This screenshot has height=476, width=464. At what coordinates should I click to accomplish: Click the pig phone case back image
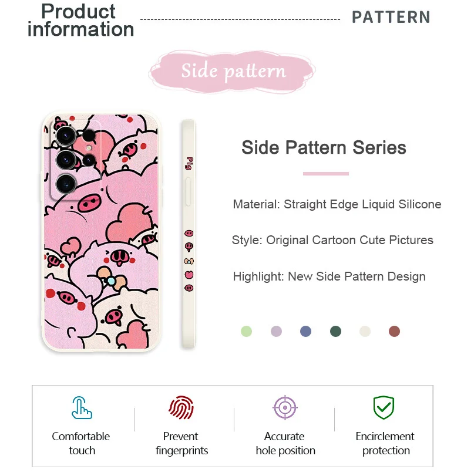101,231
